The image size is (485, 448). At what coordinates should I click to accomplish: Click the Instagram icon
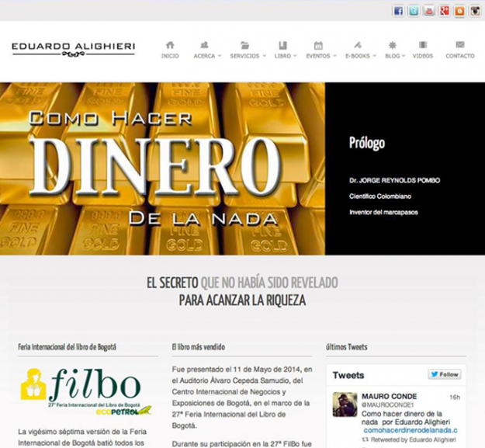[476, 11]
